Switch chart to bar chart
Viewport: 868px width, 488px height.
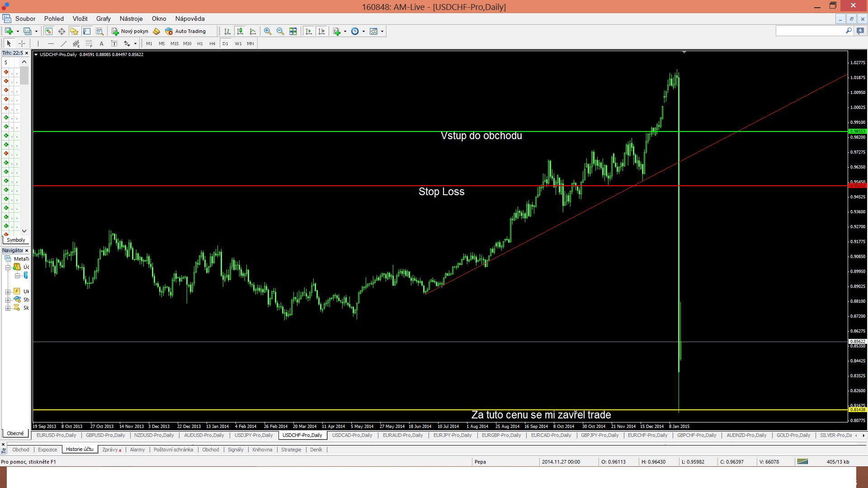(x=227, y=31)
